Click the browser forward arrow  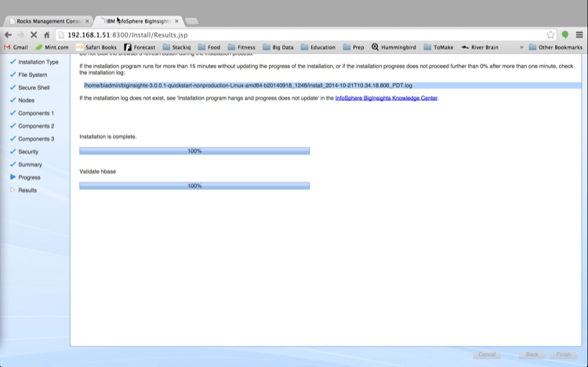pos(21,35)
